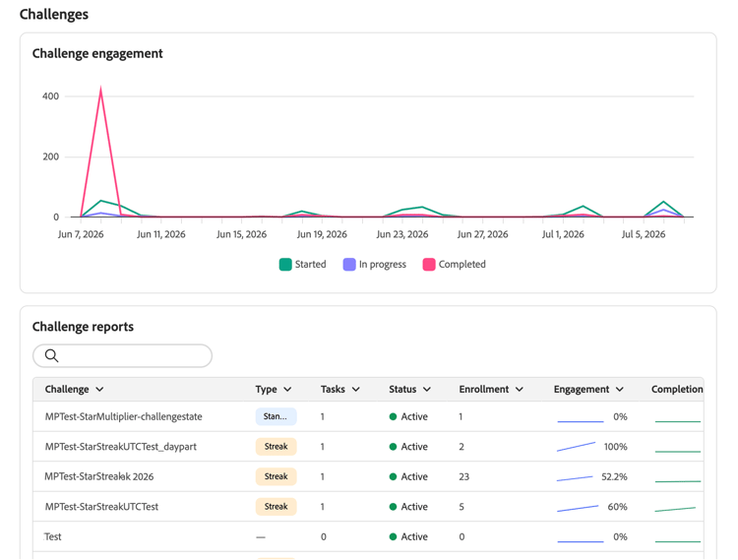
Task: Click the search magnifier icon in Challenge reports
Action: tap(52, 355)
